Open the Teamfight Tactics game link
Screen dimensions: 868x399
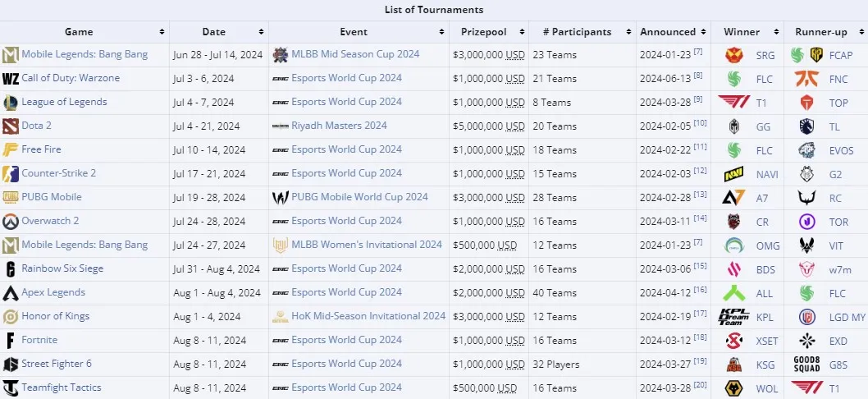62,388
